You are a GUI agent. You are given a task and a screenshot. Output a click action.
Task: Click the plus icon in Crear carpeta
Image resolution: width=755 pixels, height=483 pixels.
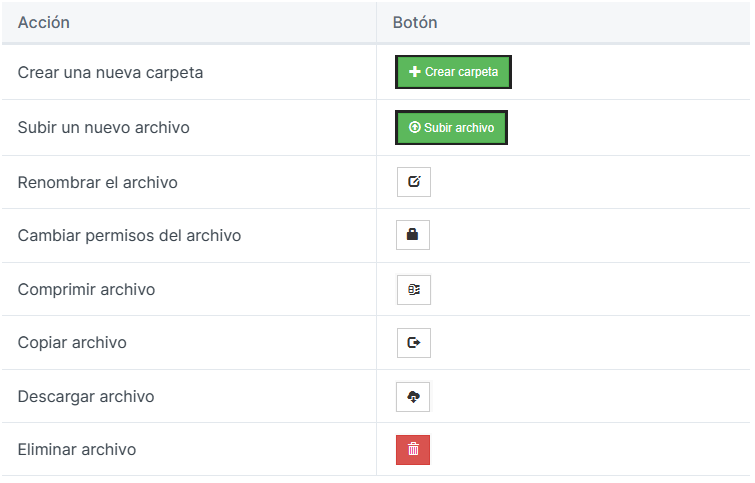[x=415, y=72]
